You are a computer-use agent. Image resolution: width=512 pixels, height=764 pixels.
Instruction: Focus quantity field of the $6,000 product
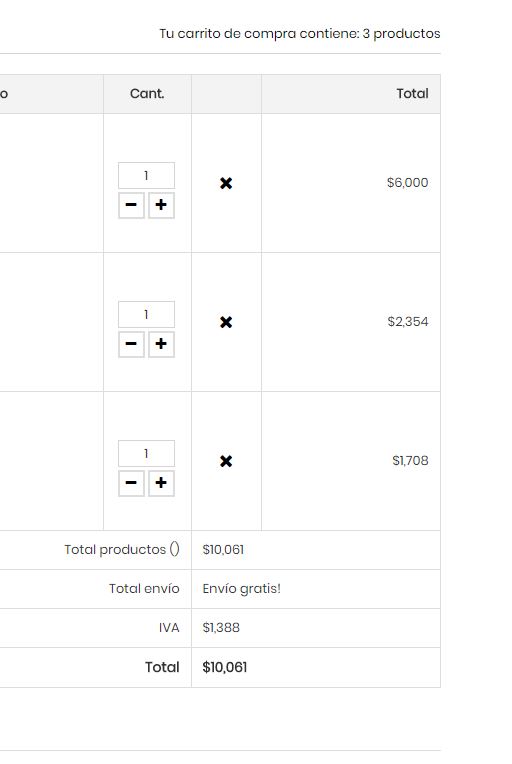(146, 175)
